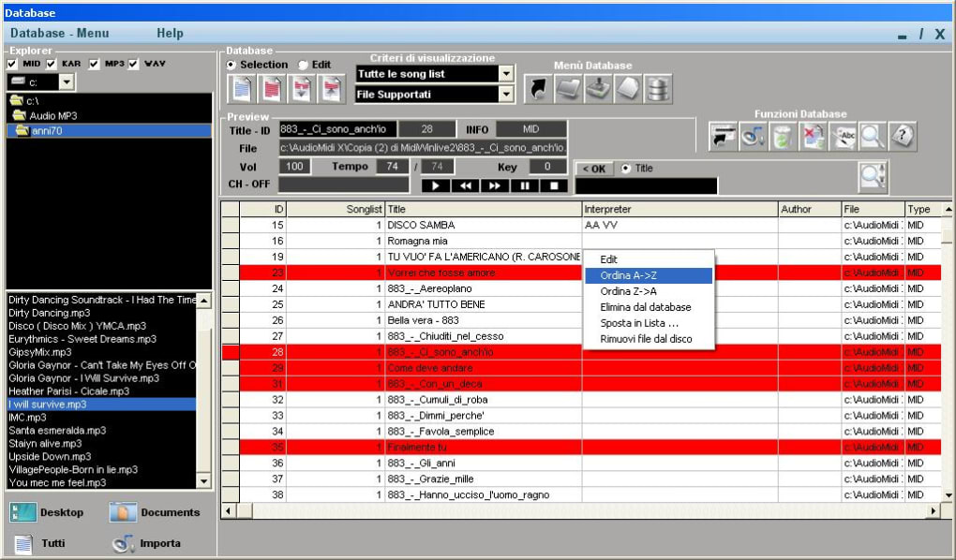Click the table vertical scroll down arrow
Viewport: 956px width, 560px height.
pyautogui.click(x=949, y=496)
